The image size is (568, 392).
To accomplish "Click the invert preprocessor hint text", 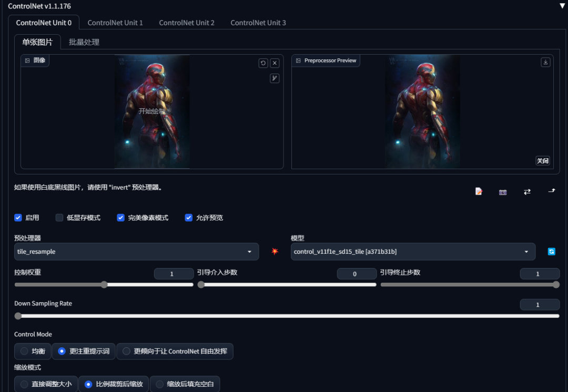I will [88, 188].
